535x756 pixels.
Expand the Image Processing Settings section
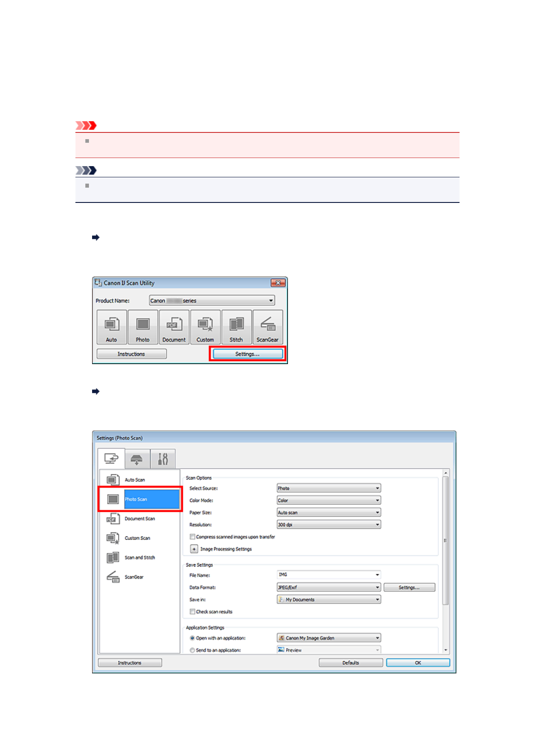coord(194,549)
